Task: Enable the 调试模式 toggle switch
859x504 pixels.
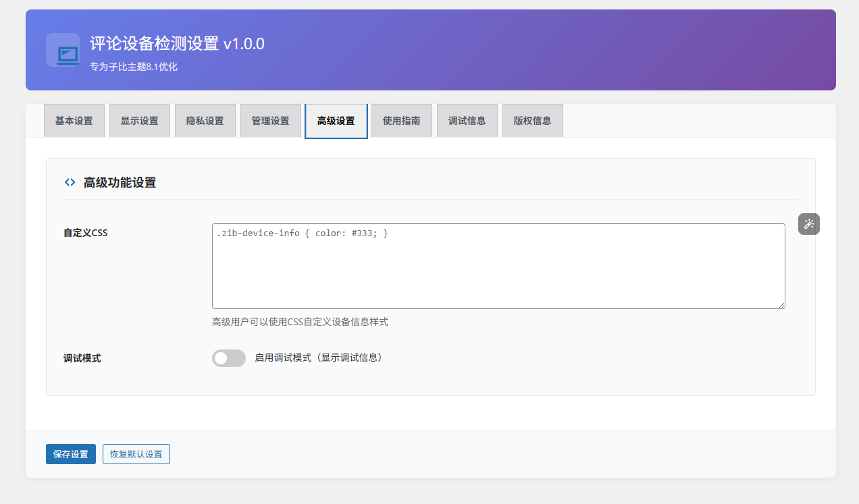Action: (x=229, y=358)
